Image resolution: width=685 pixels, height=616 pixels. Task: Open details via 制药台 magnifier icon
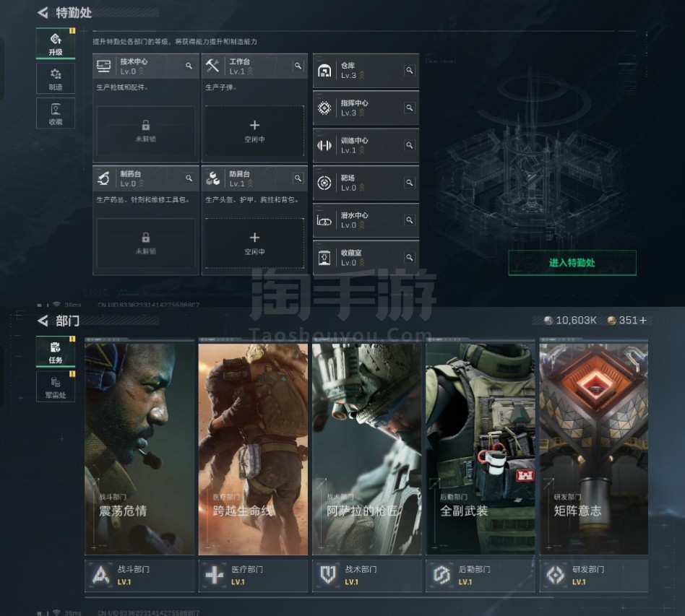(189, 178)
